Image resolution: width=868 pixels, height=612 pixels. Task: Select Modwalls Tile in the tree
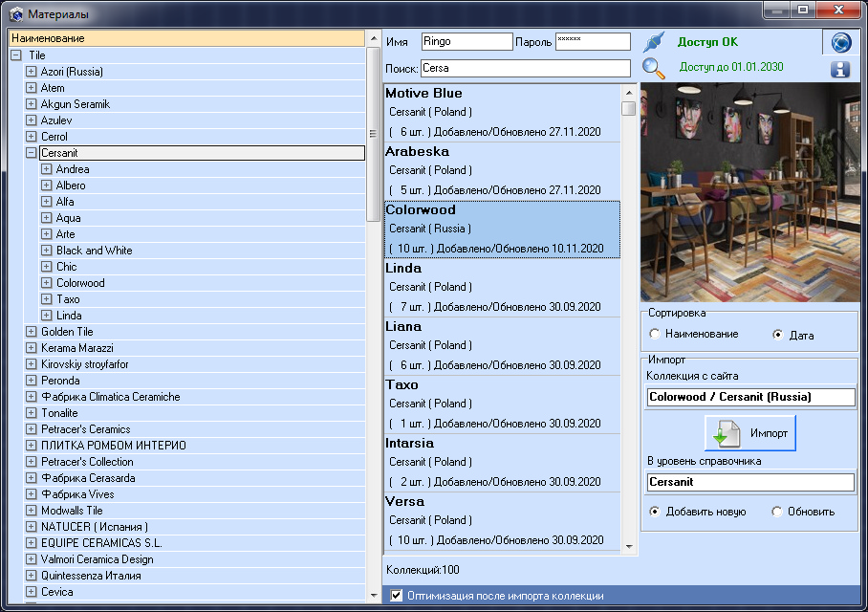(72, 510)
